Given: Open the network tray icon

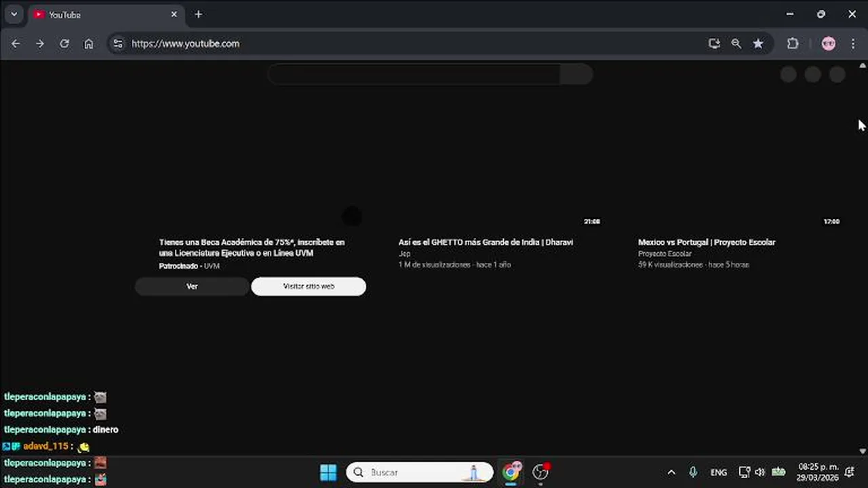Looking at the screenshot, I should (744, 472).
